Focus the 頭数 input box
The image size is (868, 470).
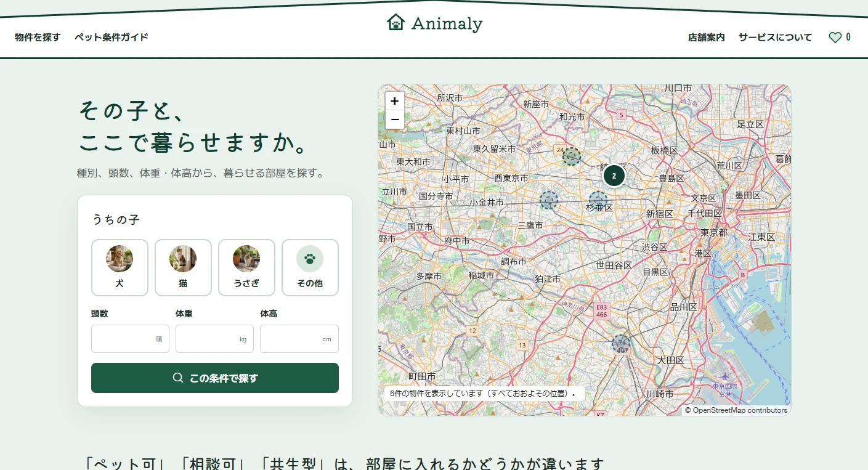130,339
